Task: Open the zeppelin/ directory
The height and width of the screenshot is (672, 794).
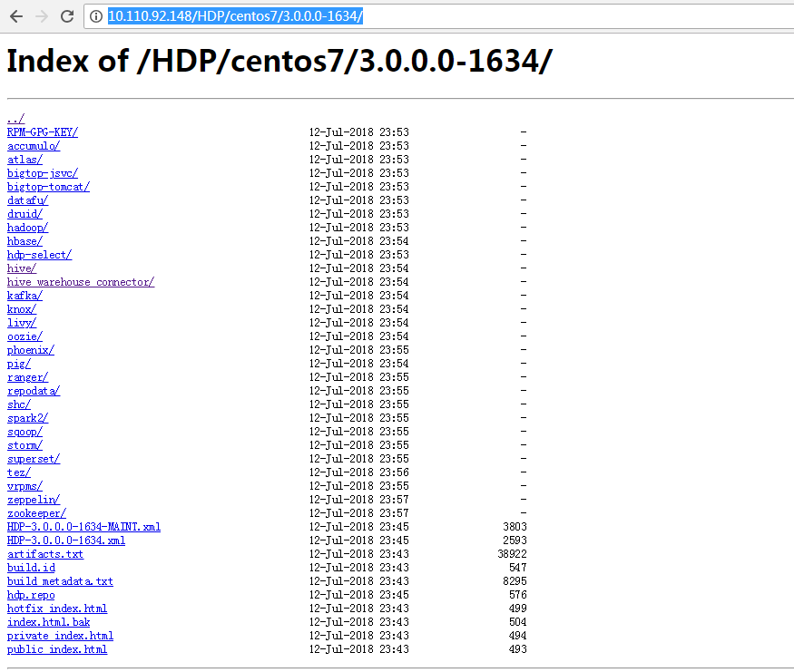Action: click(x=34, y=500)
